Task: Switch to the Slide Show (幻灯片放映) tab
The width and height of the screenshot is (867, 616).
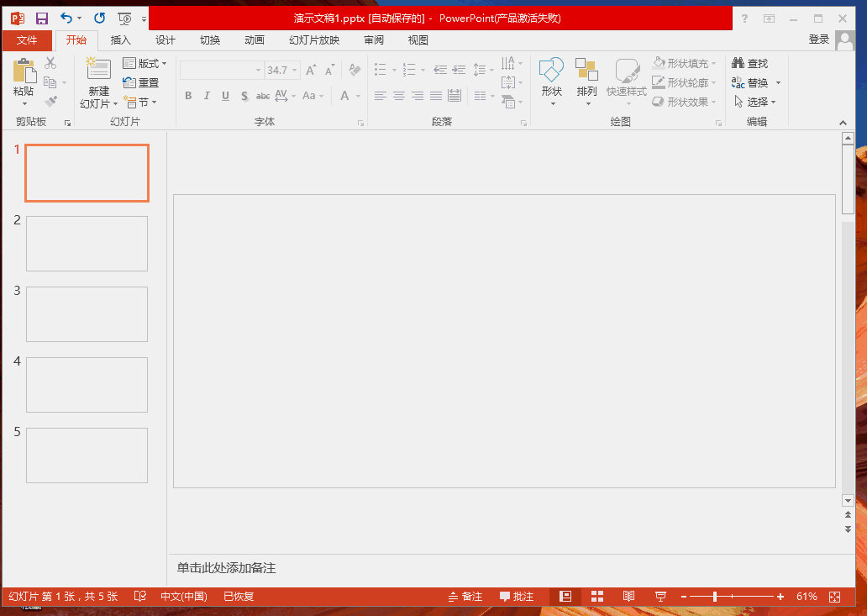Action: click(x=314, y=40)
